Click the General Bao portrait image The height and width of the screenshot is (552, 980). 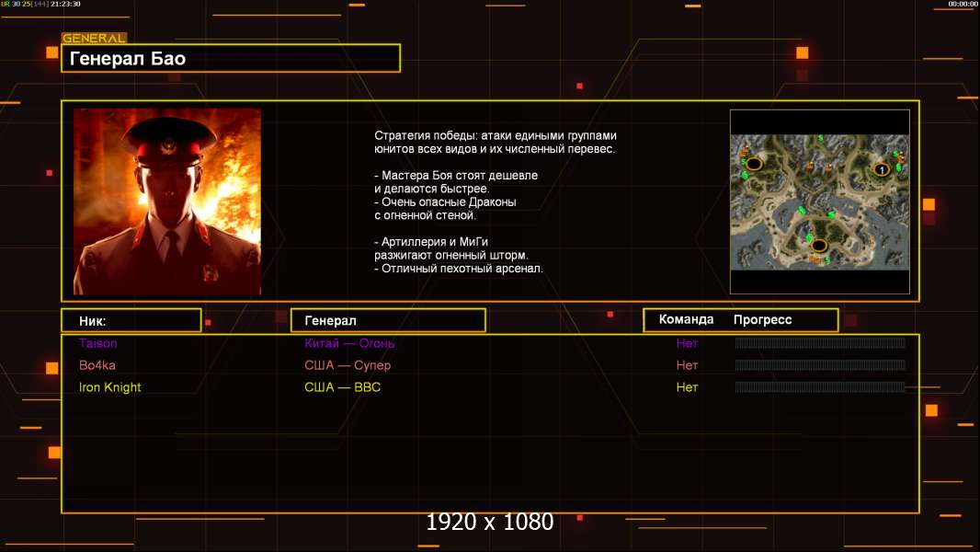point(167,201)
